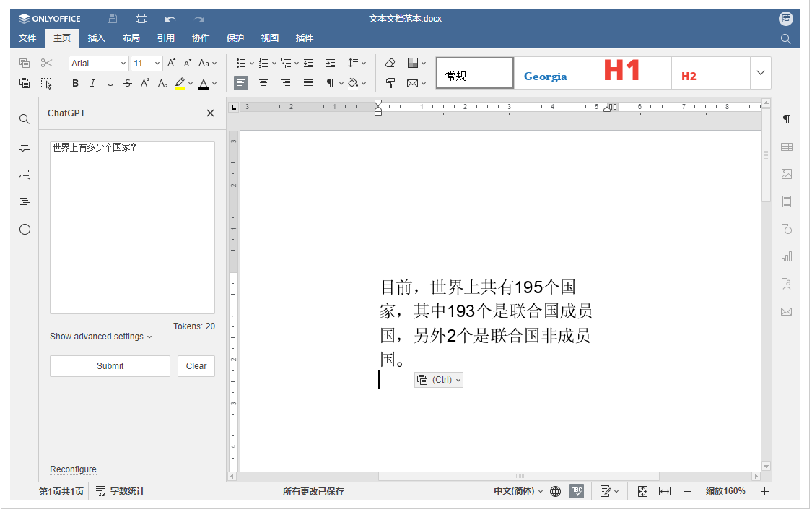This screenshot has width=812, height=512.
Task: Open table settings in the right sidebar
Action: [786, 147]
